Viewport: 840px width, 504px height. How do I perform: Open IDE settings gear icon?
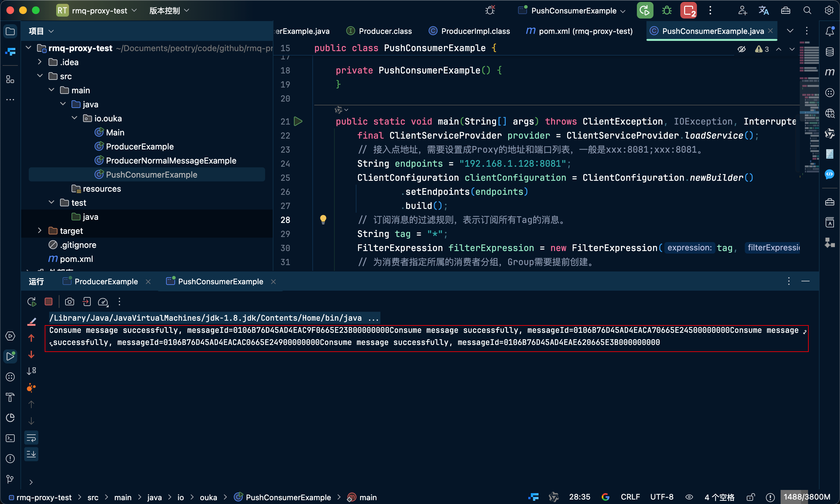829,11
